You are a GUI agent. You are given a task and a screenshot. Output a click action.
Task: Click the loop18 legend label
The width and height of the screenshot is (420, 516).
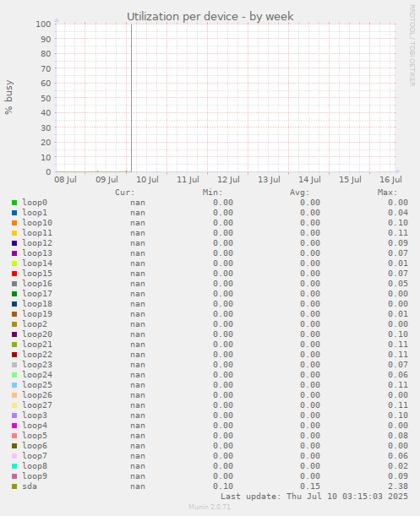point(37,304)
